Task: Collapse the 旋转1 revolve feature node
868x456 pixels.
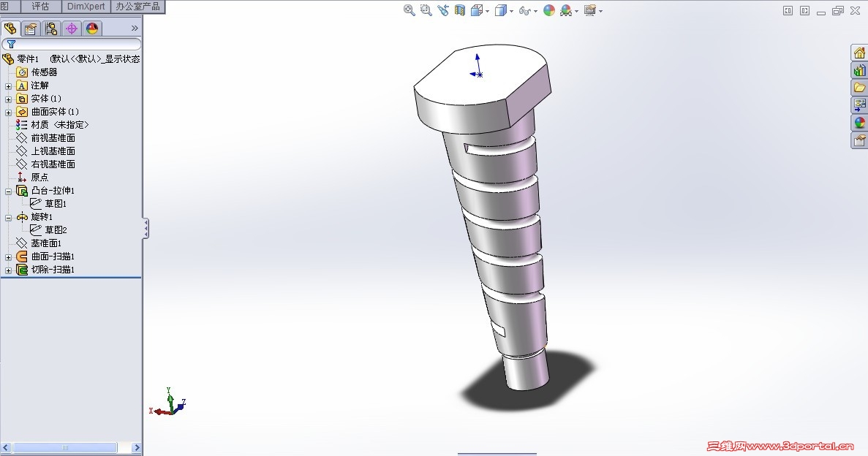Action: (x=8, y=218)
